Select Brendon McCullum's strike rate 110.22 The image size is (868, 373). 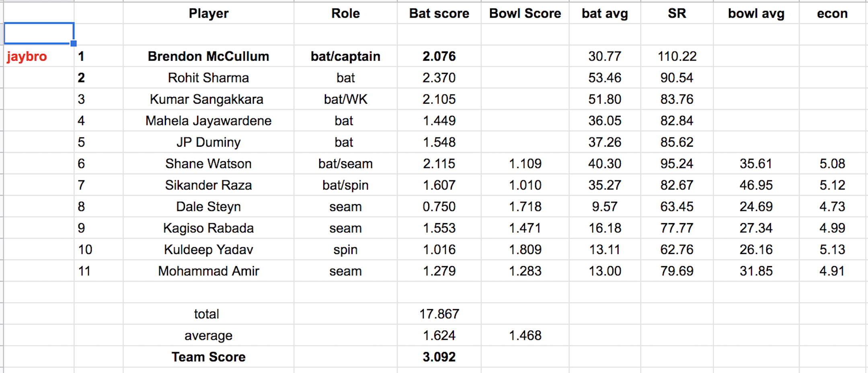click(677, 56)
